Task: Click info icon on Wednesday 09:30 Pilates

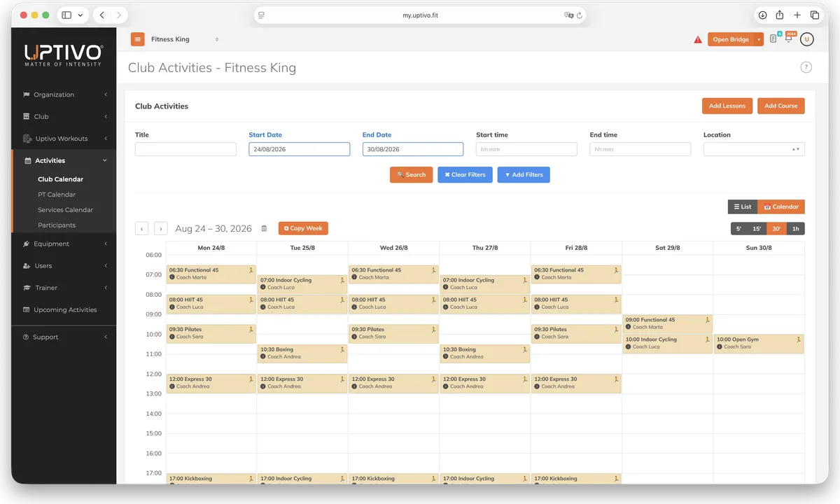Action: tap(354, 337)
